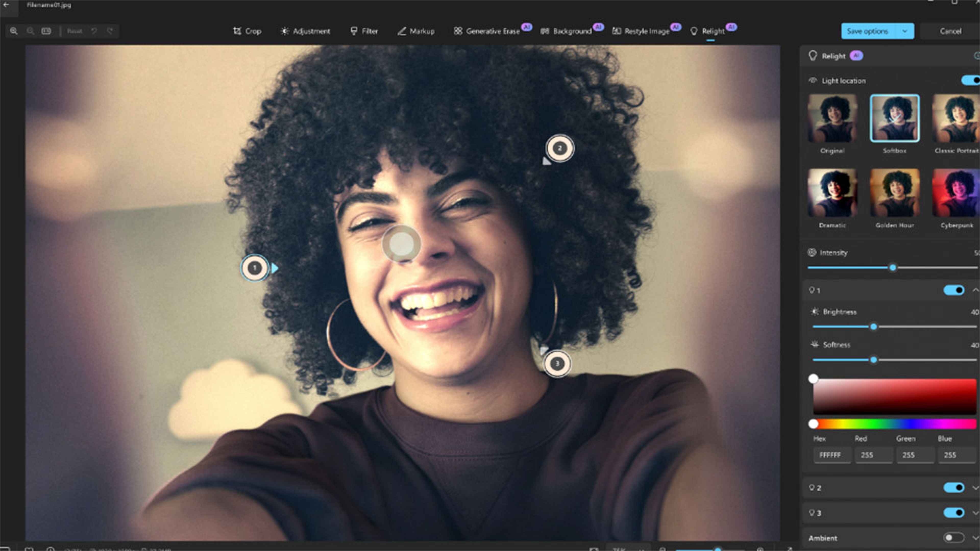
Task: Click the cyan direction arrow of light 1
Action: [x=275, y=268]
